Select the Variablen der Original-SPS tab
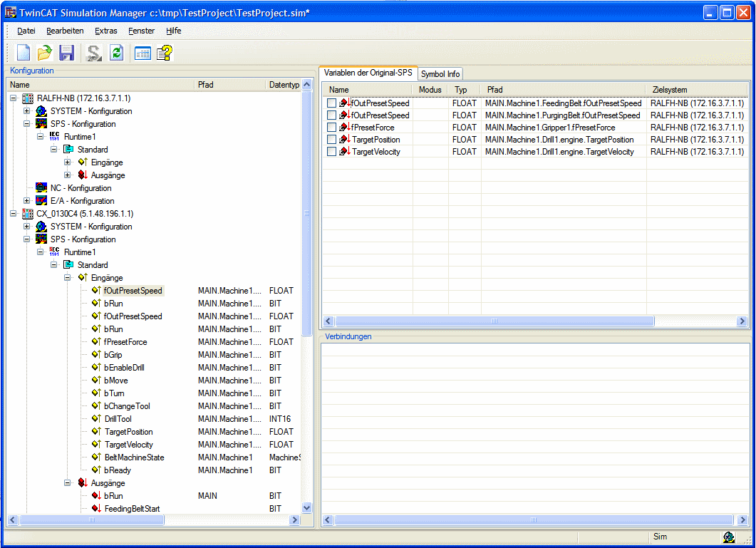Image resolution: width=756 pixels, height=548 pixels. [368, 73]
